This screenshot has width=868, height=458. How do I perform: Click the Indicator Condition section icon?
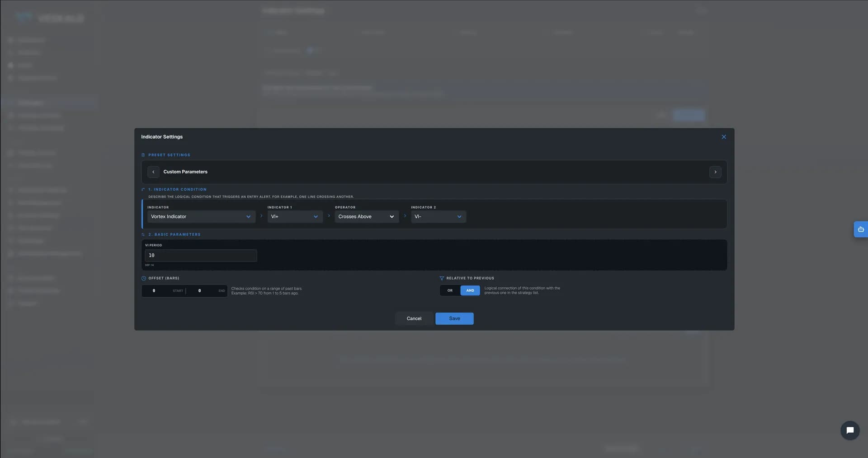click(x=143, y=190)
